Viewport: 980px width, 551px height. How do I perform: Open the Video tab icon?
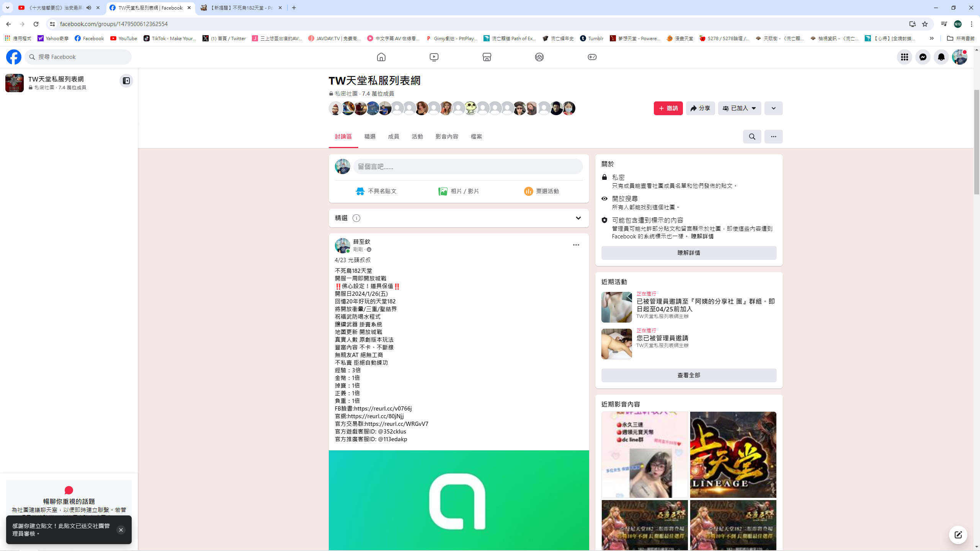pos(434,57)
